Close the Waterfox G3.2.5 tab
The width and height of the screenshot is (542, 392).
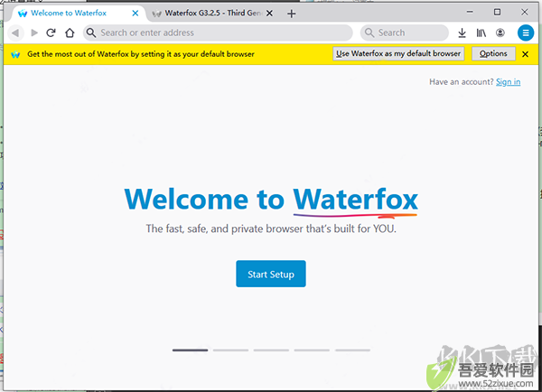tap(269, 14)
